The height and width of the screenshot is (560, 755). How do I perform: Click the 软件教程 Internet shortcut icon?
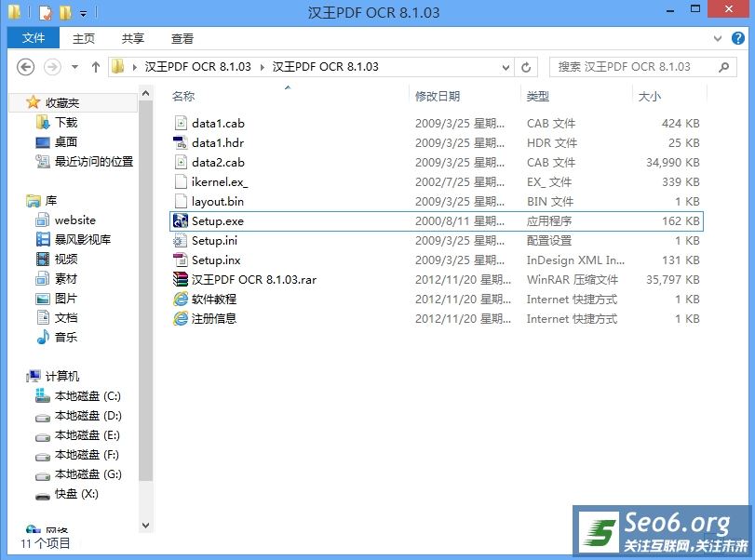click(x=181, y=300)
